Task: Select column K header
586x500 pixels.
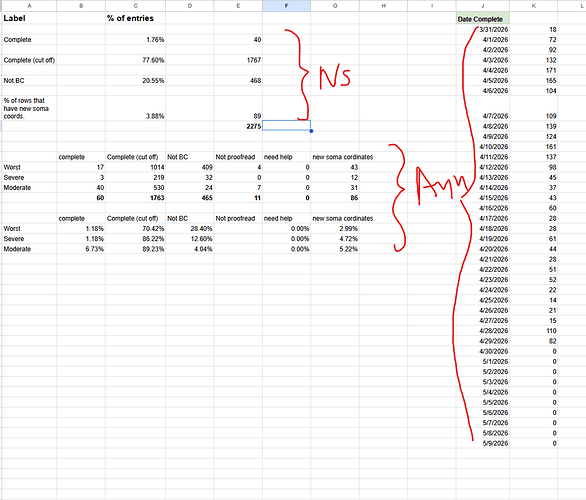Action: point(533,6)
